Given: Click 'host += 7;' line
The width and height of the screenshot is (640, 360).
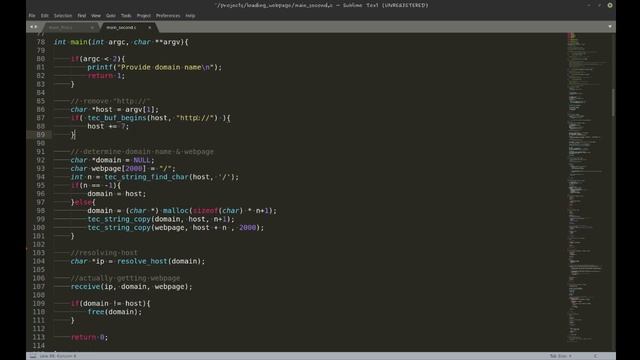Looking at the screenshot, I should (x=108, y=127).
